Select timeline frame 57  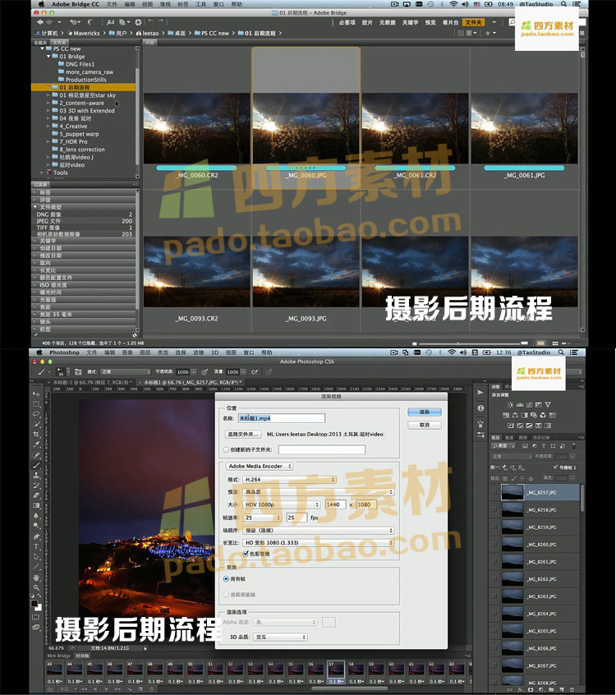click(x=336, y=673)
